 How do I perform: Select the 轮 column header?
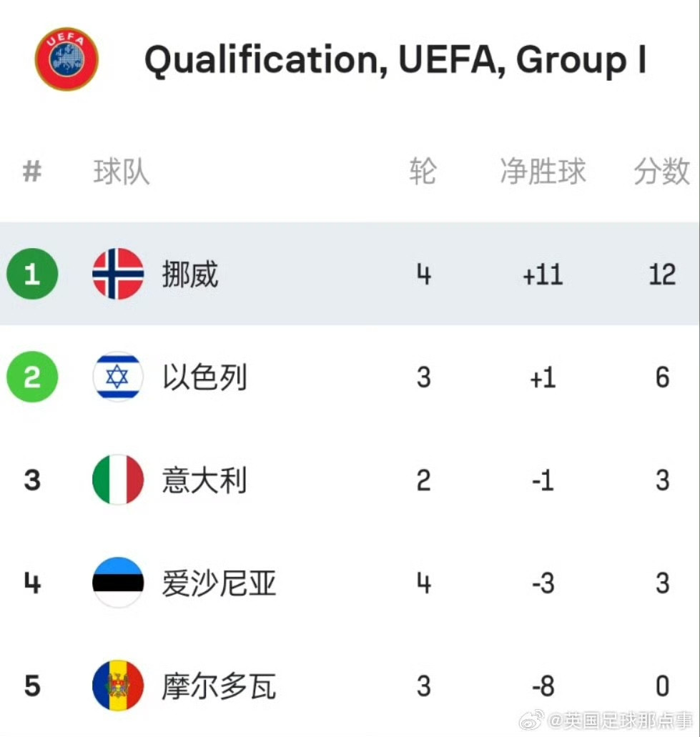pos(423,172)
